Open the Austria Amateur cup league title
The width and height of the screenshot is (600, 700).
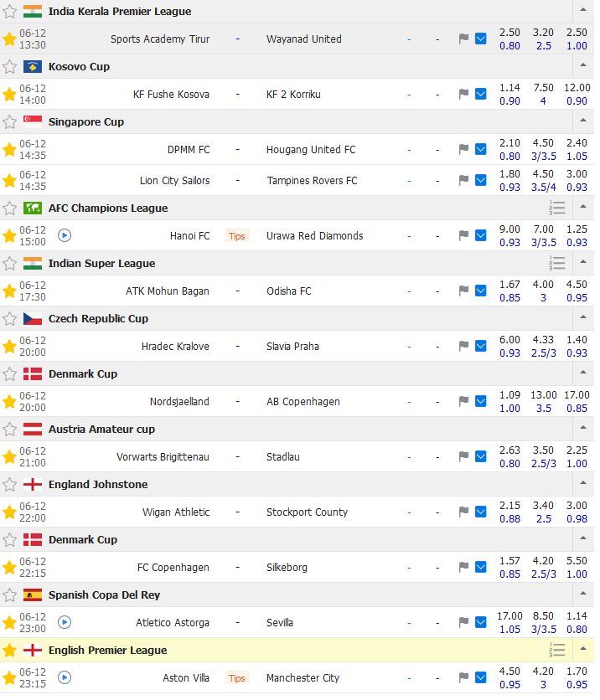click(97, 430)
